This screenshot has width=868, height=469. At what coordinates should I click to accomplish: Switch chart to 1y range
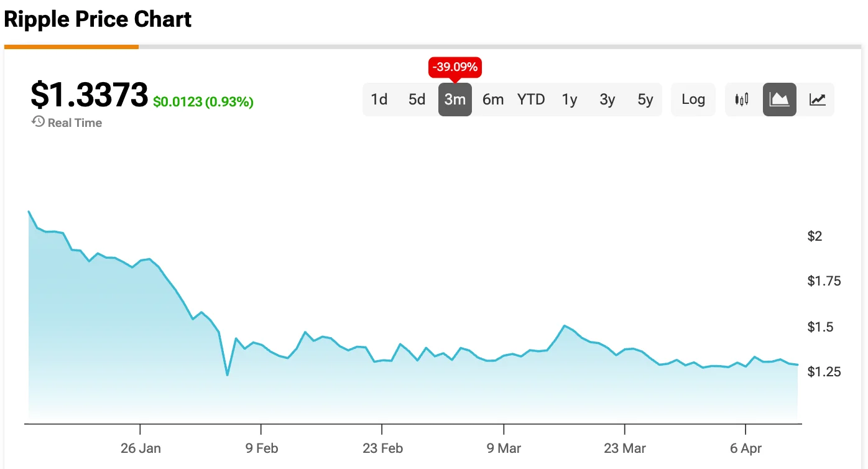point(570,100)
